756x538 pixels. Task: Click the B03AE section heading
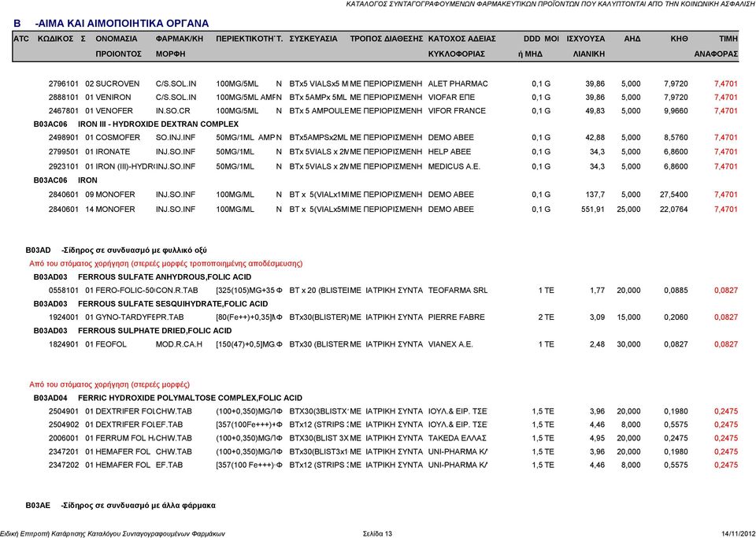120,506
